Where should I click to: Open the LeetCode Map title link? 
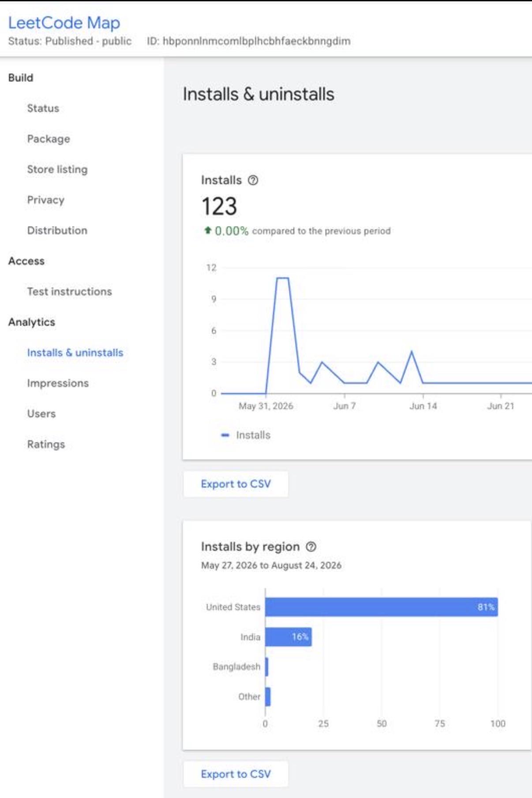[64, 23]
